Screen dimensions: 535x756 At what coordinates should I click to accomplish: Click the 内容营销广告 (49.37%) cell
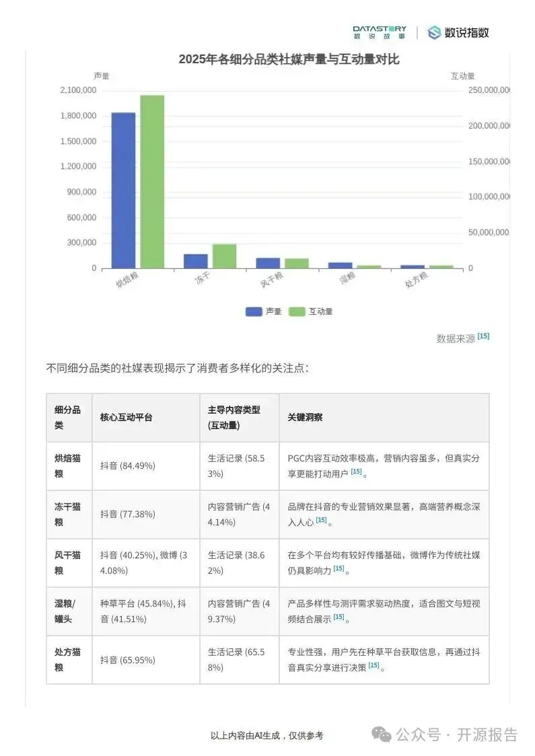point(240,611)
